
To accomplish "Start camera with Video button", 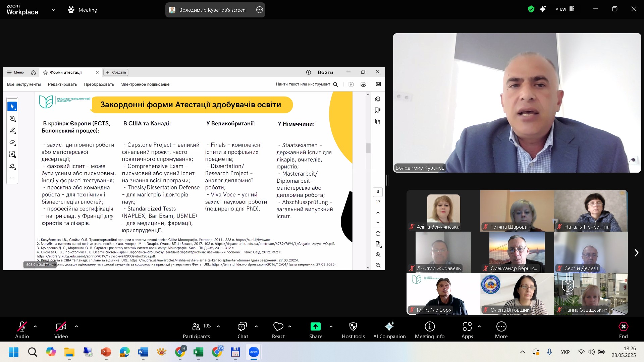I will [x=61, y=330].
